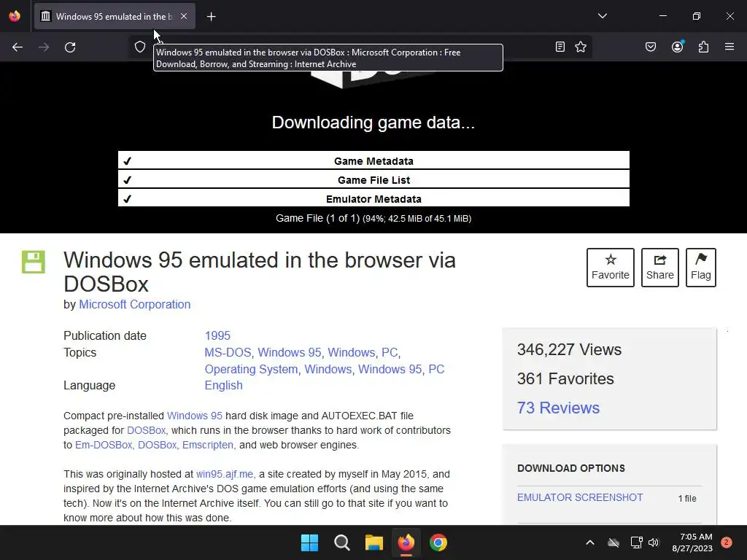Toggle reader view in address bar
The height and width of the screenshot is (560, 747).
click(x=560, y=47)
